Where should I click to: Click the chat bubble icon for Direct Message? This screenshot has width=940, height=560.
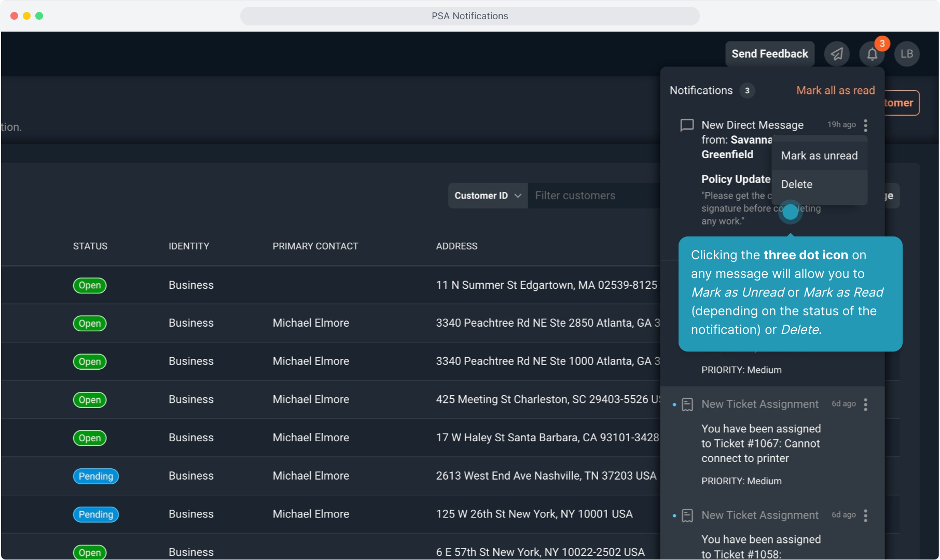point(687,125)
